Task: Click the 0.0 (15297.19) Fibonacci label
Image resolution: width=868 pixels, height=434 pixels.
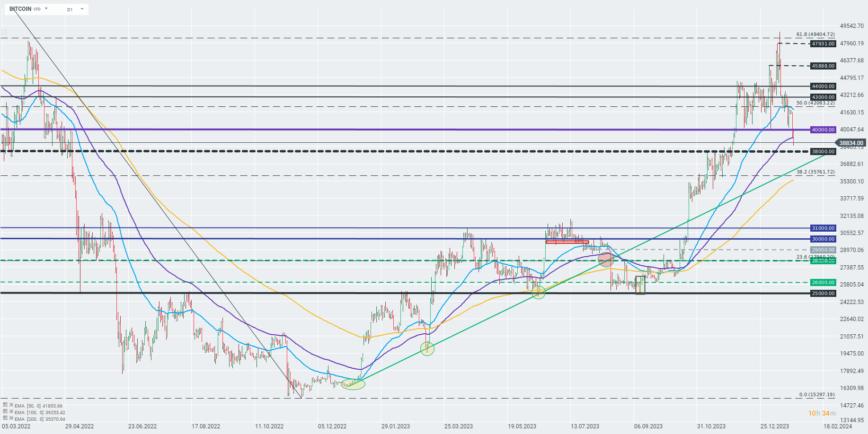Action: coord(817,394)
